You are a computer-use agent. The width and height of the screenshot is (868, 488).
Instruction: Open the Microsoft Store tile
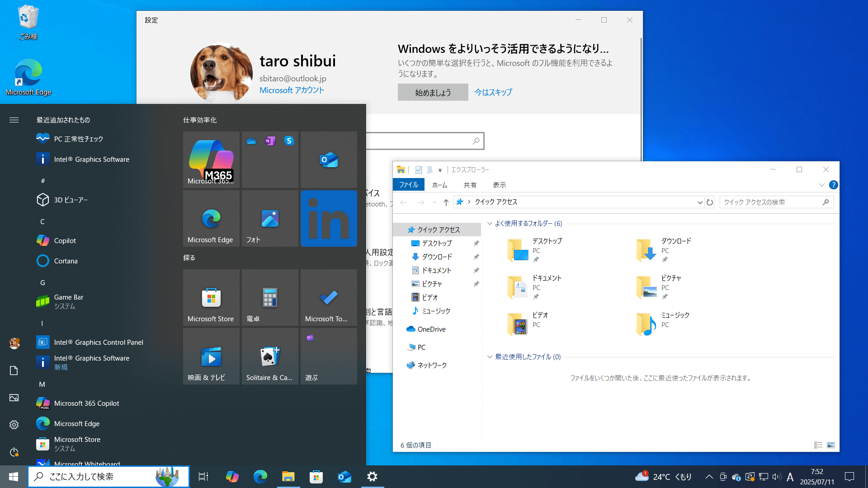211,297
